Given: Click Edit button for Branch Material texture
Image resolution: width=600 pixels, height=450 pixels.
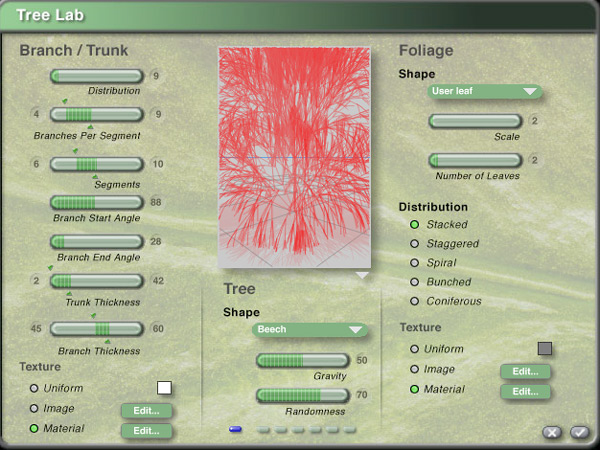Looking at the screenshot, I should pyautogui.click(x=147, y=431).
